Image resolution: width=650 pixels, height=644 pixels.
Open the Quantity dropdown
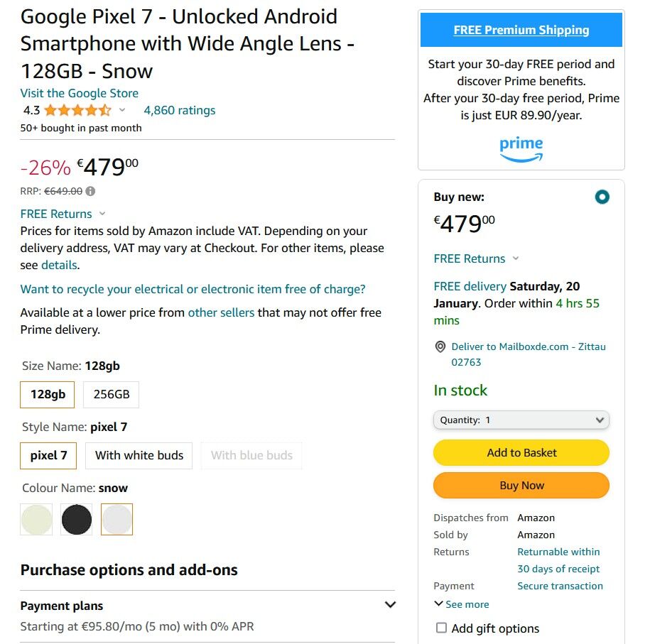coord(521,420)
